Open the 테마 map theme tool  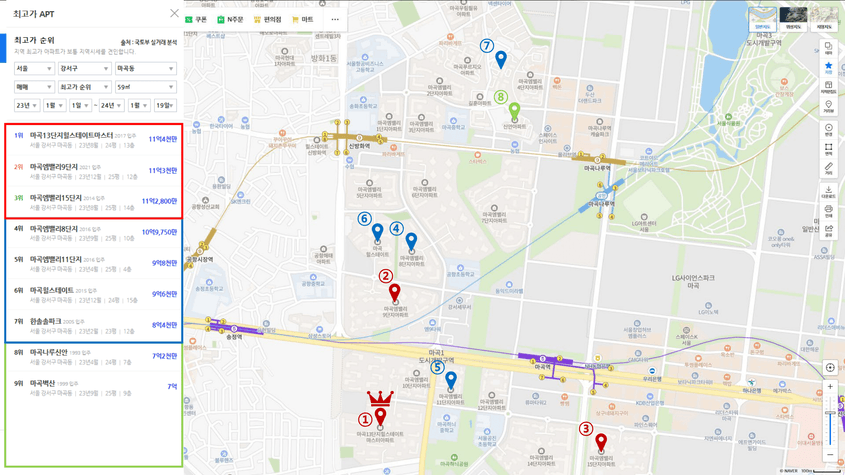[x=828, y=49]
